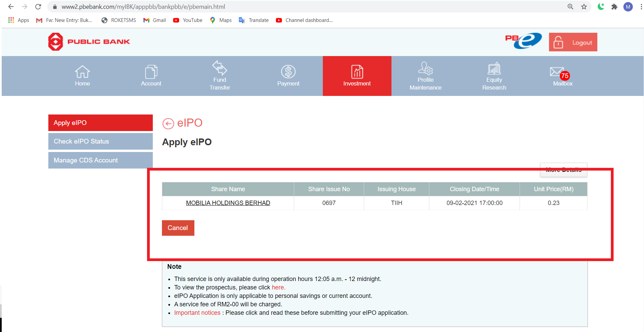Open MOBILIA HOLDINGS BERHAD share link
Viewport: 644px width, 332px height.
(228, 203)
